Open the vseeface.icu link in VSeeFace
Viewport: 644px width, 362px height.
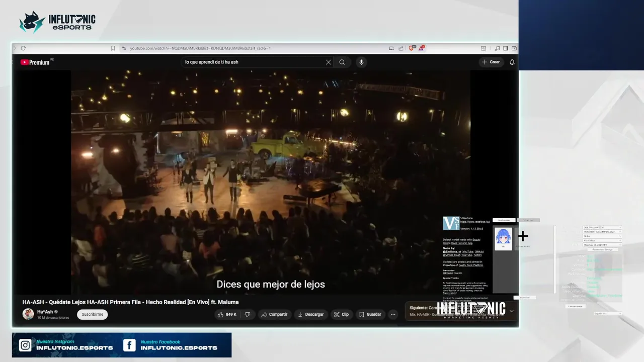pyautogui.click(x=475, y=222)
